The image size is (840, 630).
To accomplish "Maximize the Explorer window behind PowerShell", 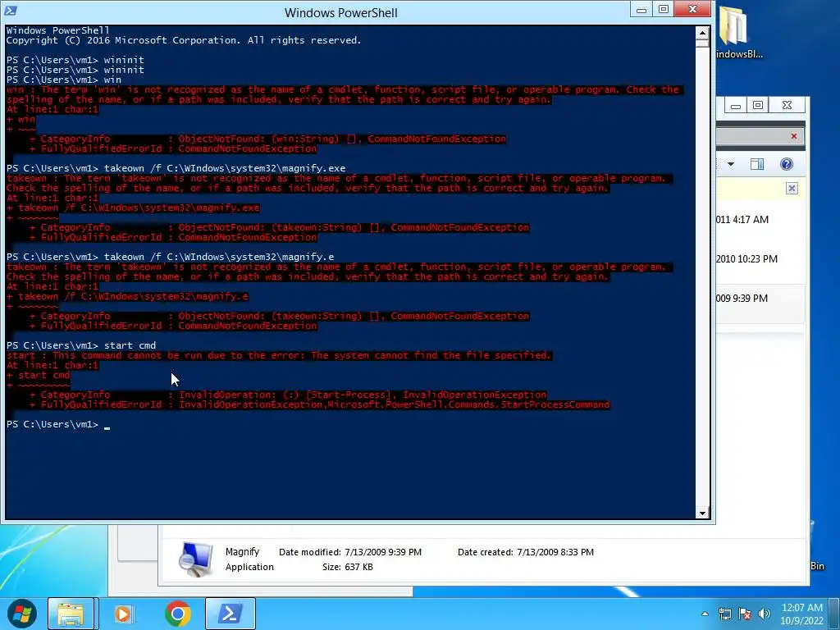I will click(757, 105).
